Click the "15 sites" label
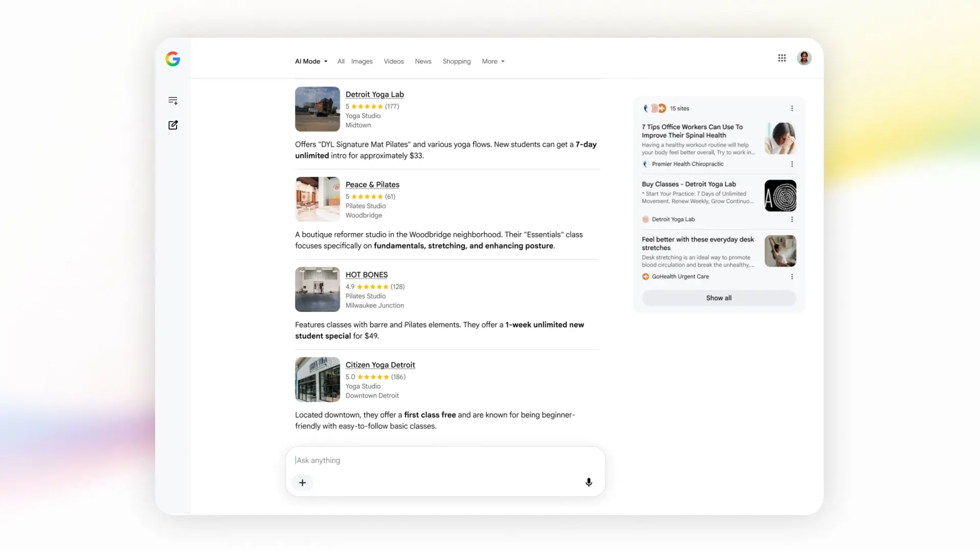 [679, 109]
